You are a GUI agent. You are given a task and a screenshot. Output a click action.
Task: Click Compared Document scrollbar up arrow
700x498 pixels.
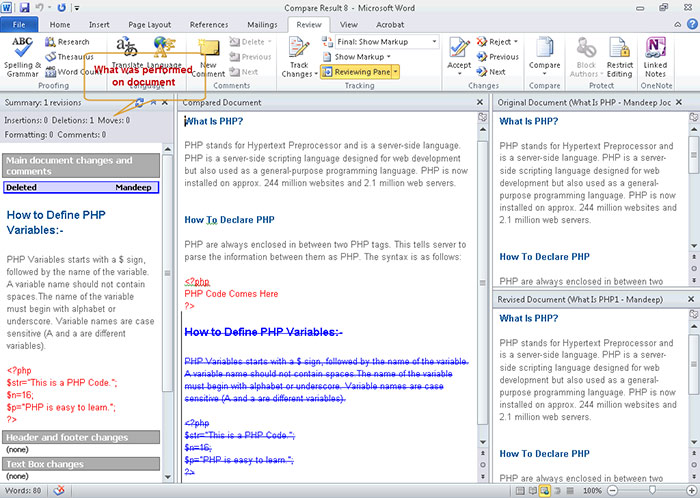point(483,129)
